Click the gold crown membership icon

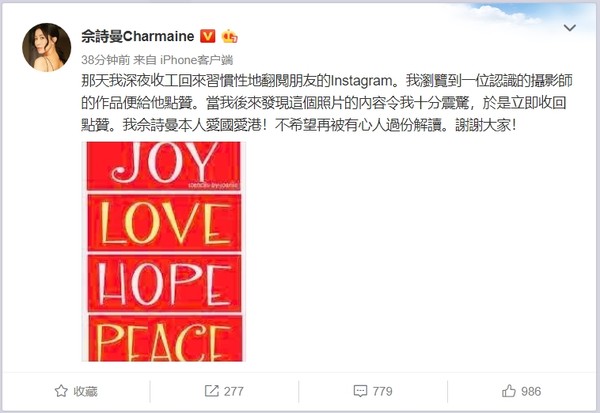pyautogui.click(x=229, y=36)
